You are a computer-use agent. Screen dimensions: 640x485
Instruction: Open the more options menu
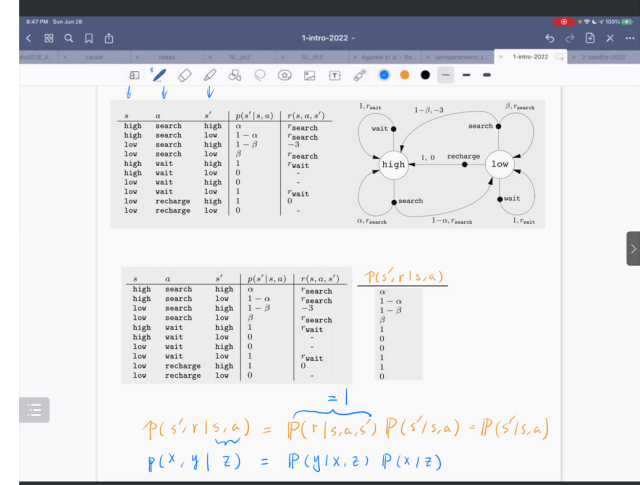coord(626,38)
